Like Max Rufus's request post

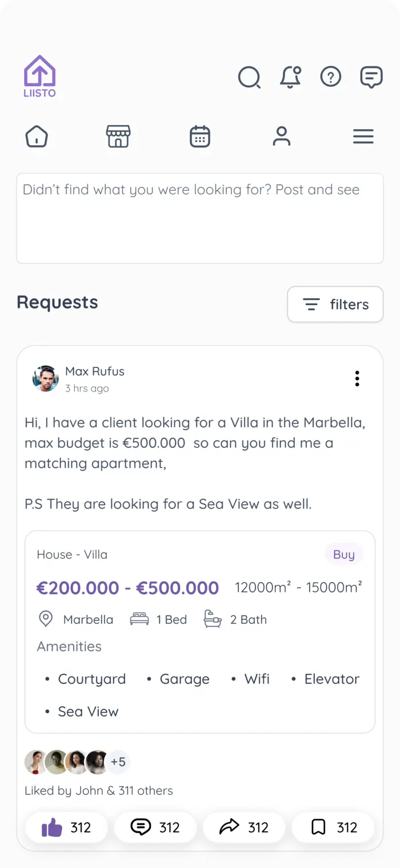coord(66,827)
